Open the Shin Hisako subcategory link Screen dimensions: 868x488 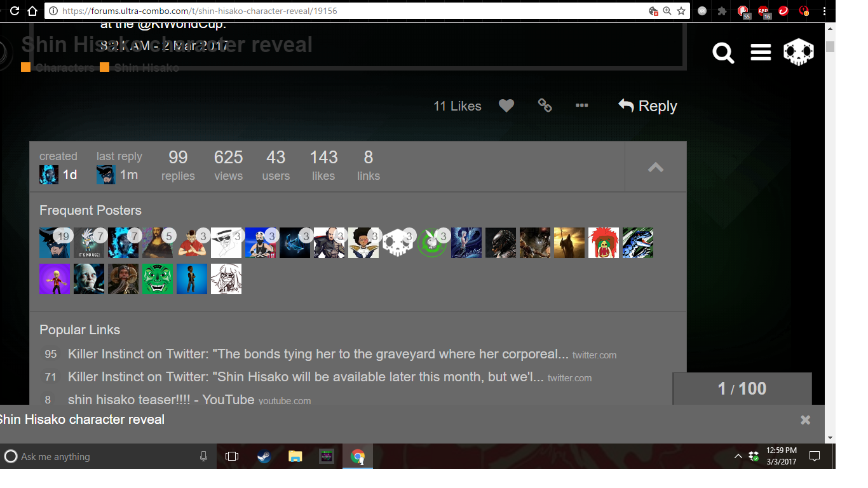pyautogui.click(x=146, y=67)
